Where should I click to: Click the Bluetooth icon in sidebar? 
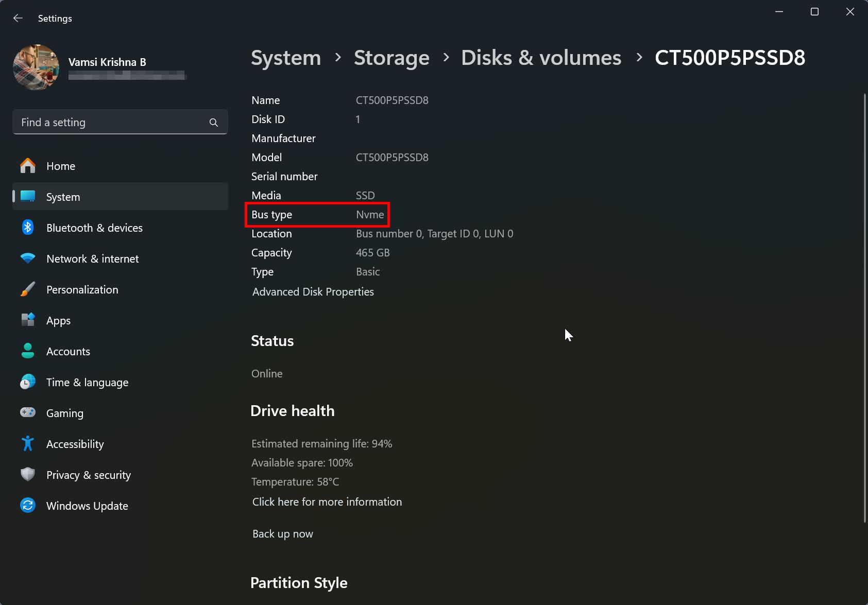[x=28, y=227]
